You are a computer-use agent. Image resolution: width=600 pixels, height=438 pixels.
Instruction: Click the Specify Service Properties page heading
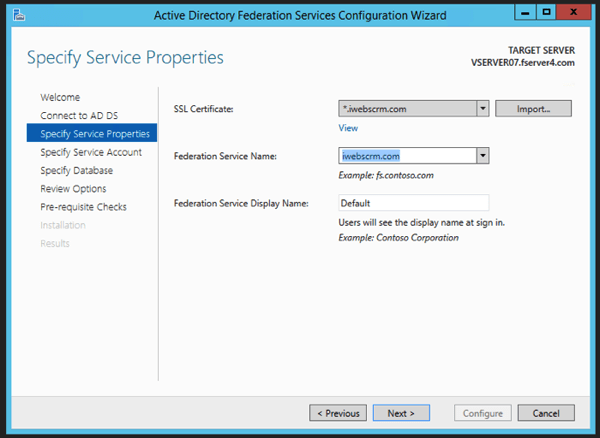[x=125, y=58]
